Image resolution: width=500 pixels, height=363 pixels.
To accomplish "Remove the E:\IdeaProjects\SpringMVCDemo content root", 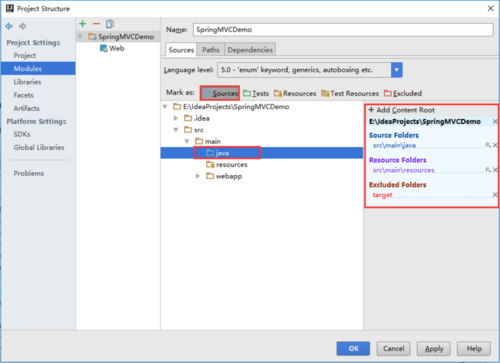I will (495, 122).
